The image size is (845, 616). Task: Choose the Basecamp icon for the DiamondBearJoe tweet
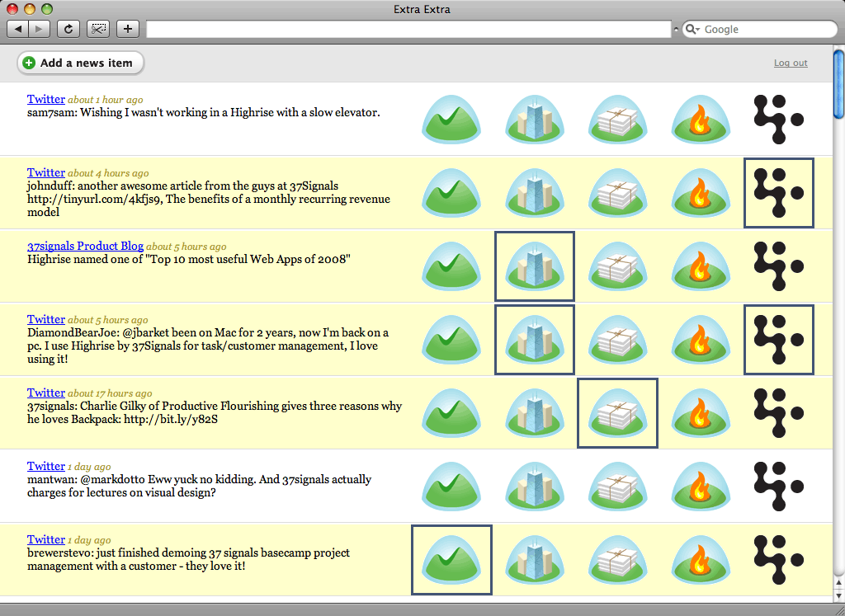[451, 339]
